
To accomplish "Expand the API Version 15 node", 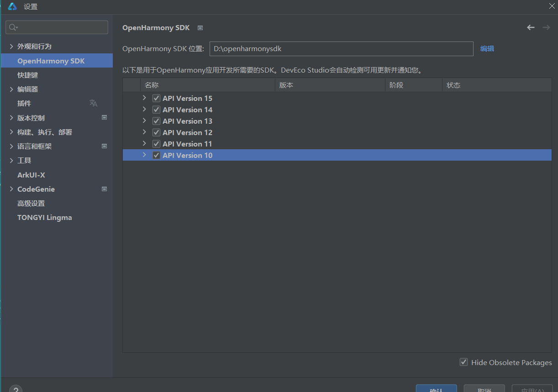I will click(x=144, y=98).
